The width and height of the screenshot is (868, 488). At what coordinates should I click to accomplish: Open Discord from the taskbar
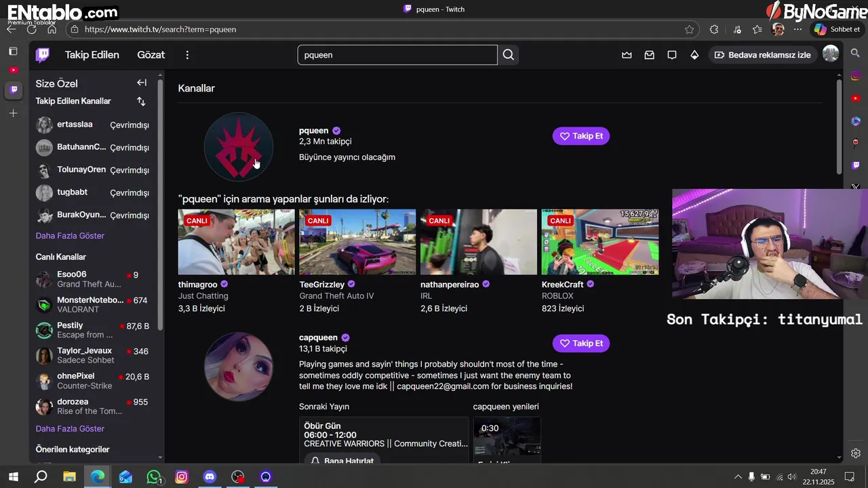(210, 477)
